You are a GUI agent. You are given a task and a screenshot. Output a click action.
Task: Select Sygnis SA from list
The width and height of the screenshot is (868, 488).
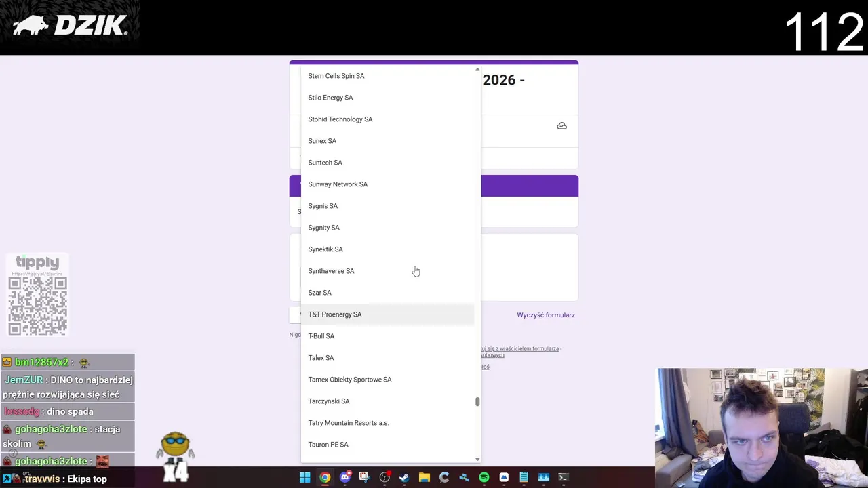[387, 206]
